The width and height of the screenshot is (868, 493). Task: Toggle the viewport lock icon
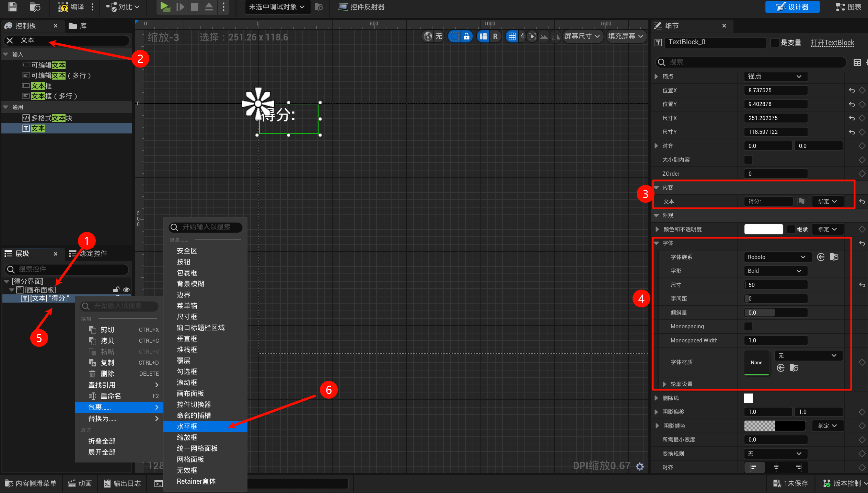coord(466,36)
